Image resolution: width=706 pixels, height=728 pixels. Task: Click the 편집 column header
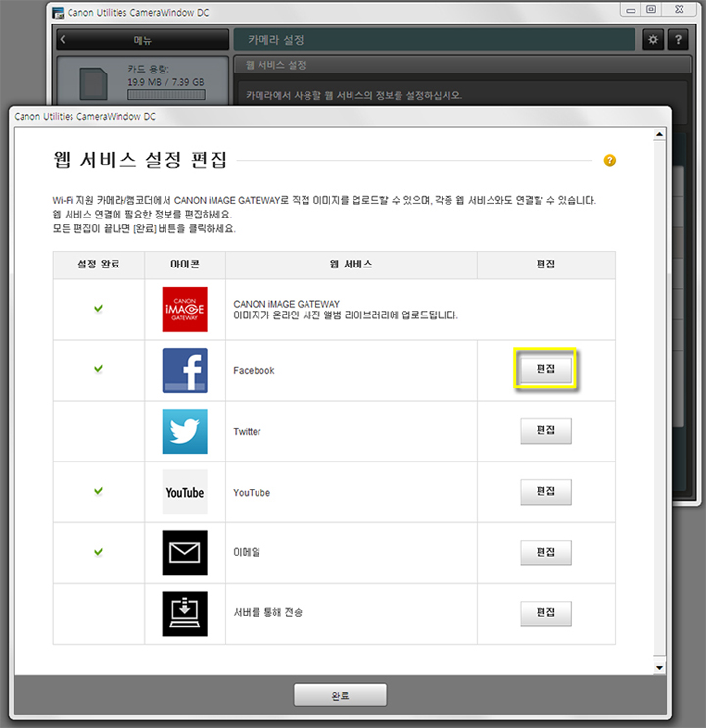[x=546, y=265]
